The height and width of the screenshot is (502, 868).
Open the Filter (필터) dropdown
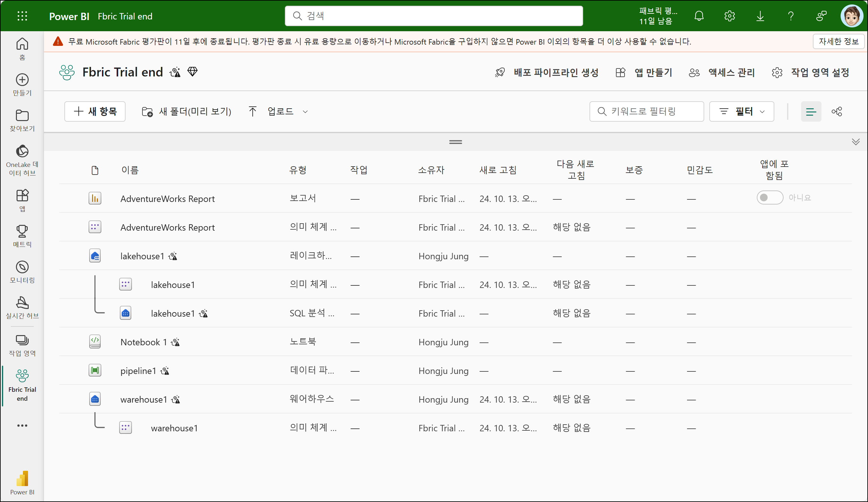click(x=741, y=111)
